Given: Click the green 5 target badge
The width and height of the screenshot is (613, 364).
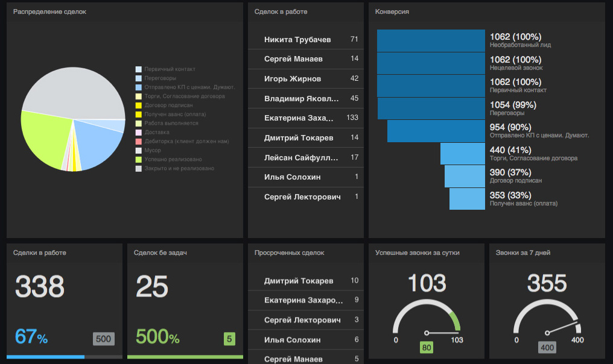Looking at the screenshot, I should [229, 339].
